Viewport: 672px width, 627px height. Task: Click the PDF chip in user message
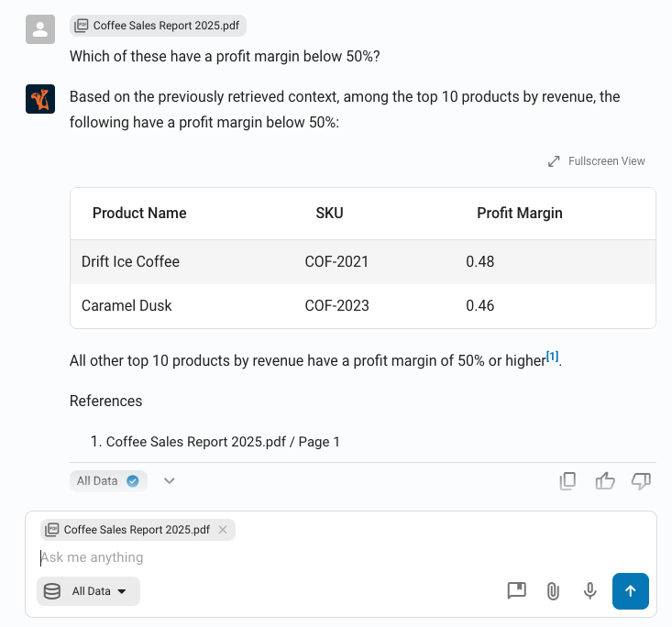point(159,26)
